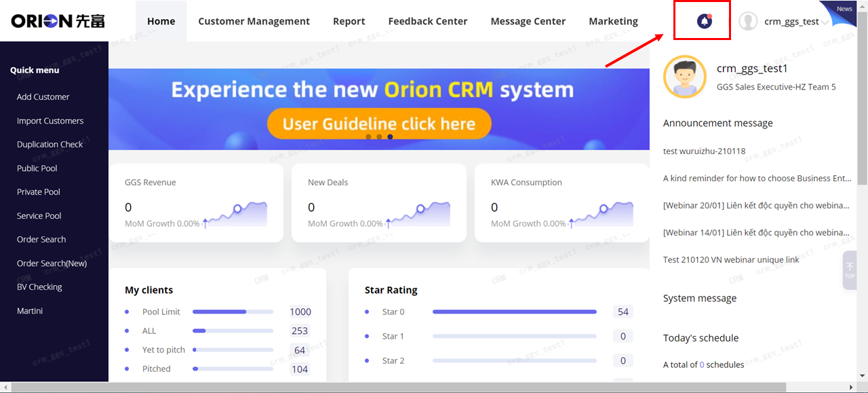Click the Star 0 count 54
This screenshot has height=393, width=868.
point(623,312)
